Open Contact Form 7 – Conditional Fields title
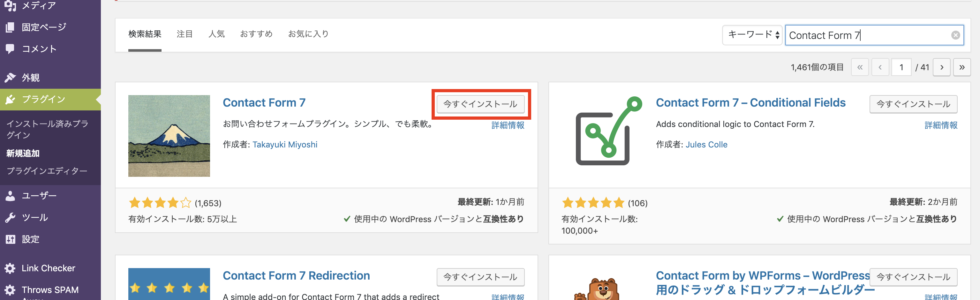The width and height of the screenshot is (980, 300). (750, 103)
